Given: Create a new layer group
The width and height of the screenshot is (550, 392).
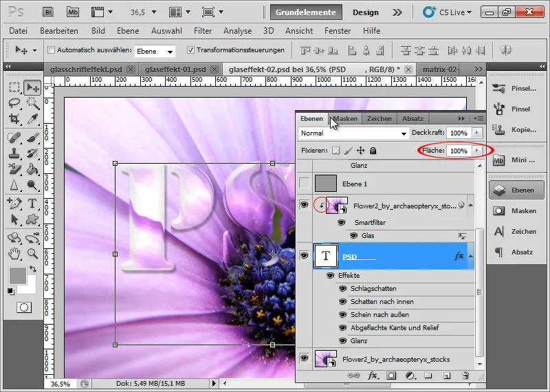Looking at the screenshot, I should click(428, 375).
